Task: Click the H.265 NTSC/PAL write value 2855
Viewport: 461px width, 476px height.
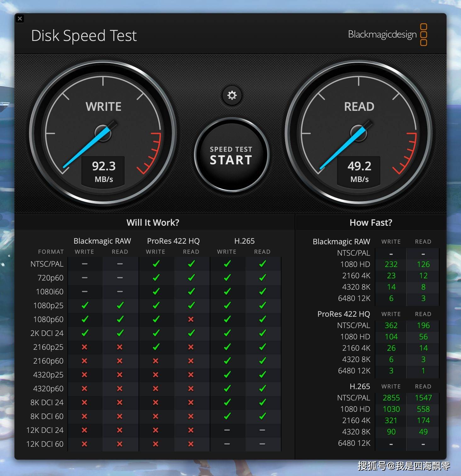Action: 391,398
